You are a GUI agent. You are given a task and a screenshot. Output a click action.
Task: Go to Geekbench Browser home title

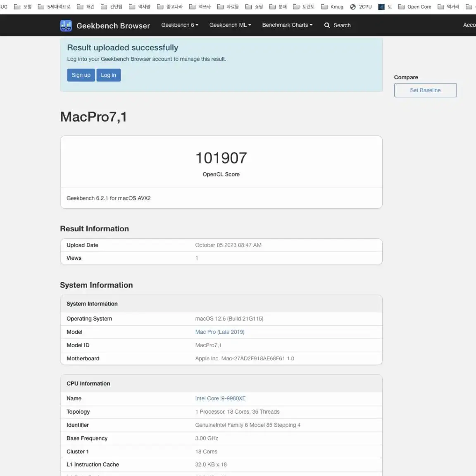coord(113,26)
